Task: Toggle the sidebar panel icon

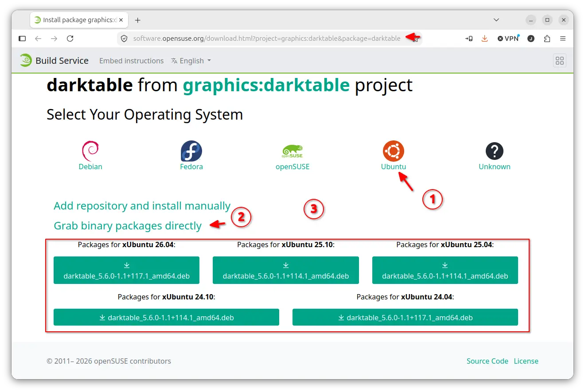Action: click(22, 39)
